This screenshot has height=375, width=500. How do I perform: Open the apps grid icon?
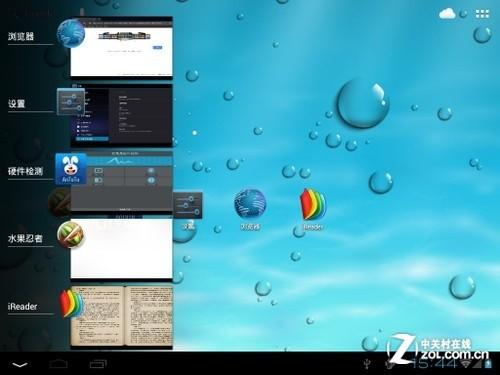(x=482, y=14)
